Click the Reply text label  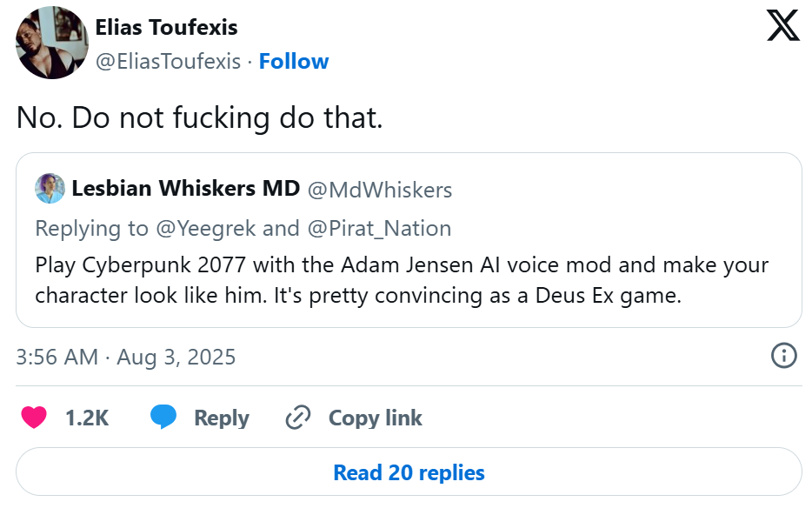[x=222, y=418]
